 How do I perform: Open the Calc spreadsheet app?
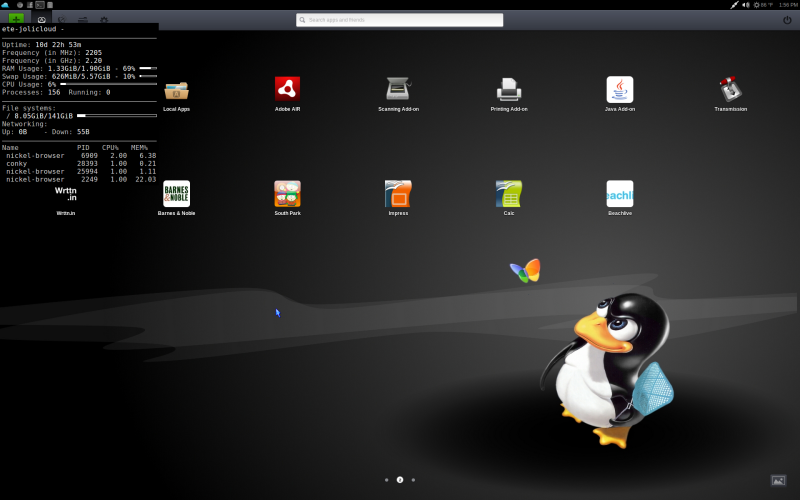pyautogui.click(x=509, y=194)
